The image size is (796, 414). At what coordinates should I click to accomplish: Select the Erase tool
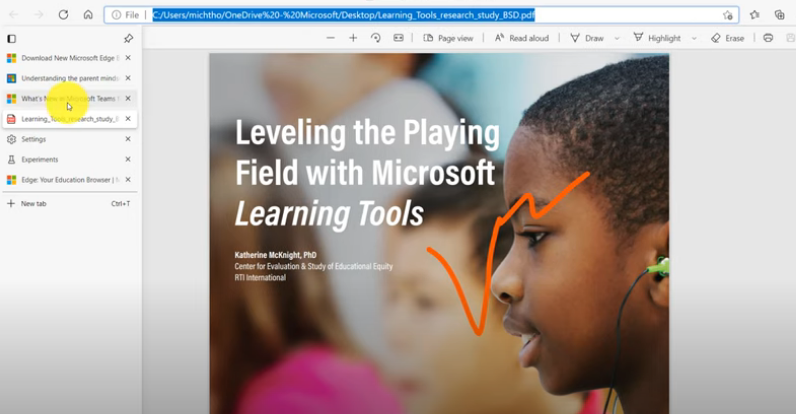[727, 38]
